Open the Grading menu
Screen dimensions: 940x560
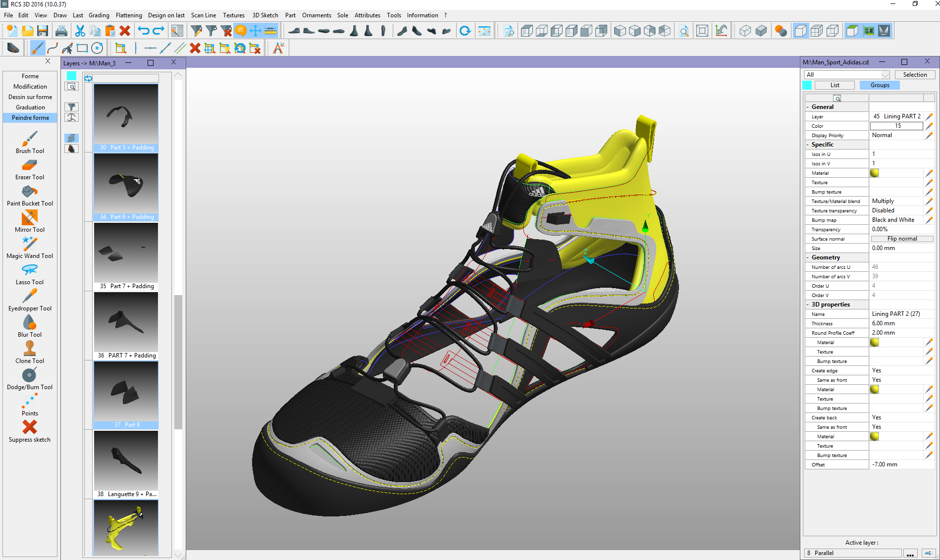point(99,15)
